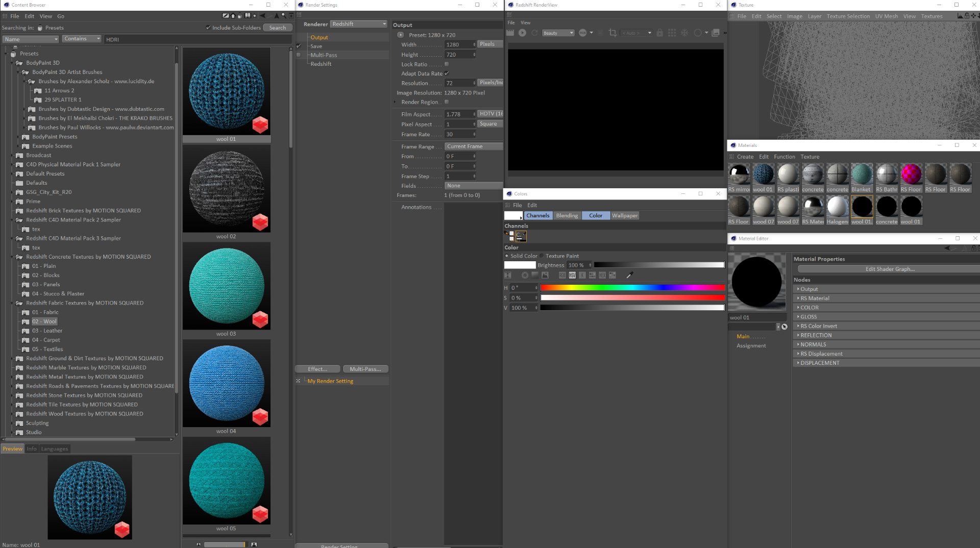Click the new window plus icon in Content Browser
The image size is (980, 548).
point(291,16)
